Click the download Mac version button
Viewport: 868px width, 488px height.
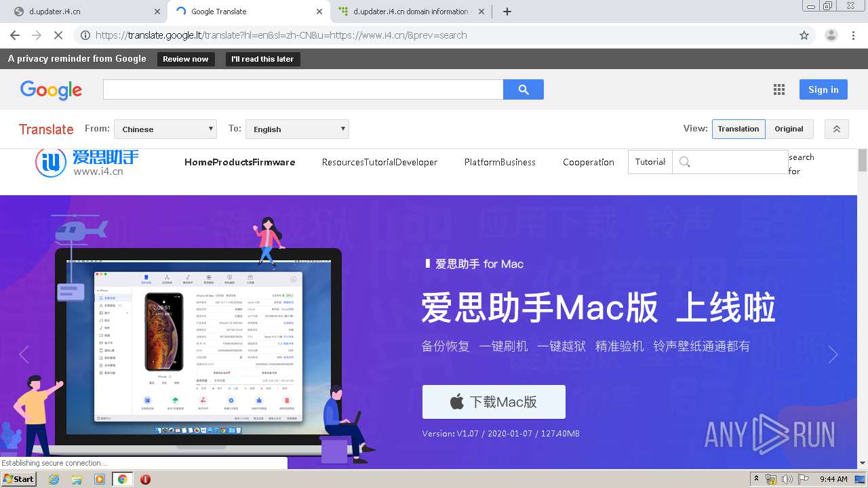(x=494, y=402)
